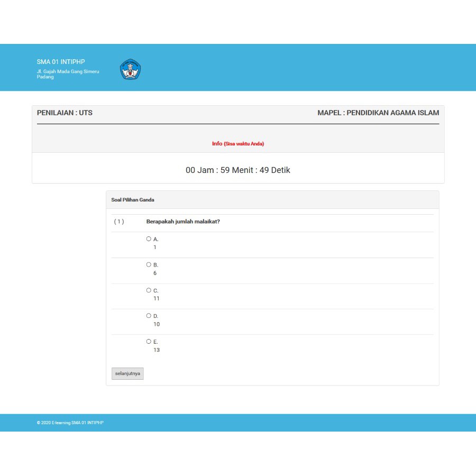Click the answer value 6 under option B
Screen dimensions: 476x476
155,273
